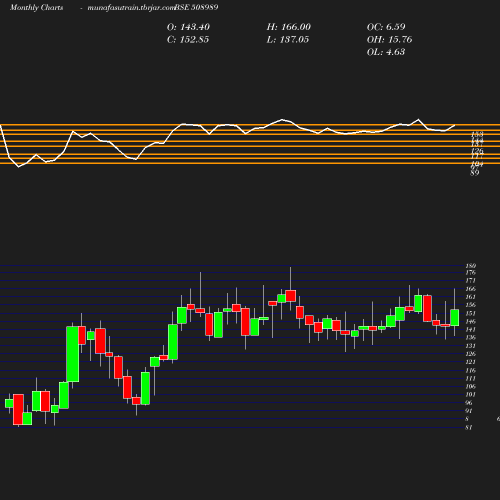Click the 116 price axis label
The height and width of the screenshot is (500, 500).
470,370
